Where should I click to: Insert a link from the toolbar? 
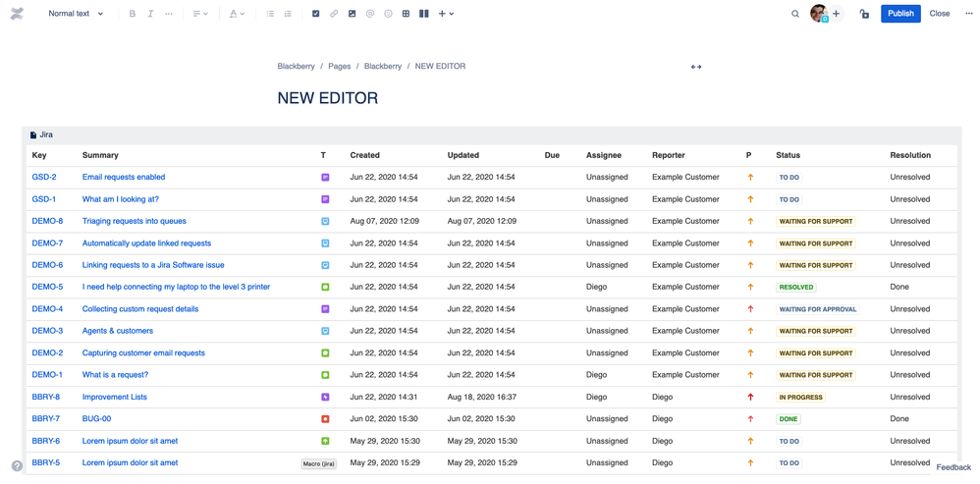pyautogui.click(x=334, y=13)
